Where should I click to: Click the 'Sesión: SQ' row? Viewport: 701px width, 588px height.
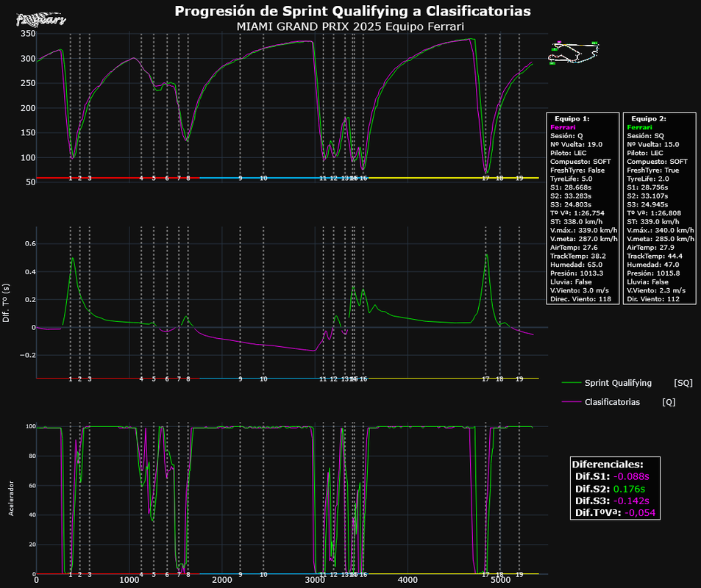pyautogui.click(x=645, y=136)
